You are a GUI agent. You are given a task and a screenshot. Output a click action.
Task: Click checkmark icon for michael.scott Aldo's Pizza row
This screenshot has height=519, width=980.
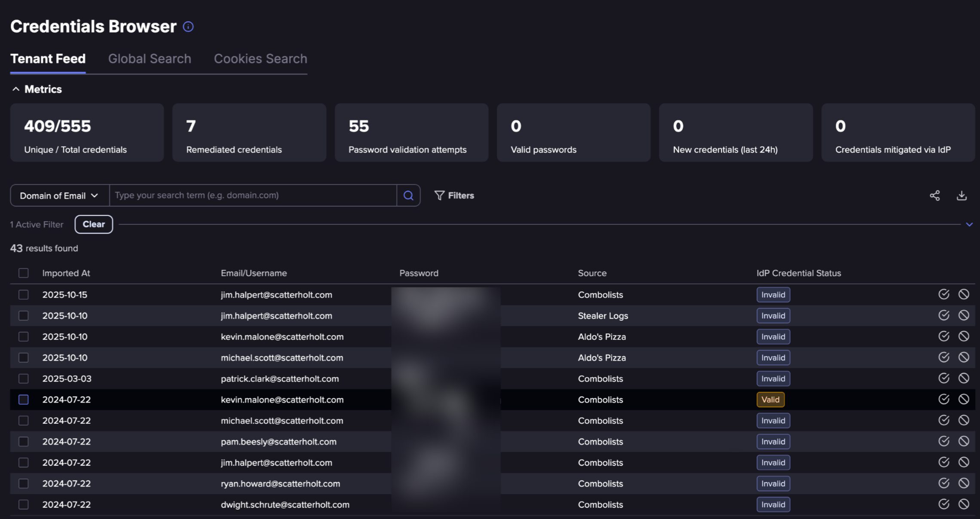click(x=943, y=357)
